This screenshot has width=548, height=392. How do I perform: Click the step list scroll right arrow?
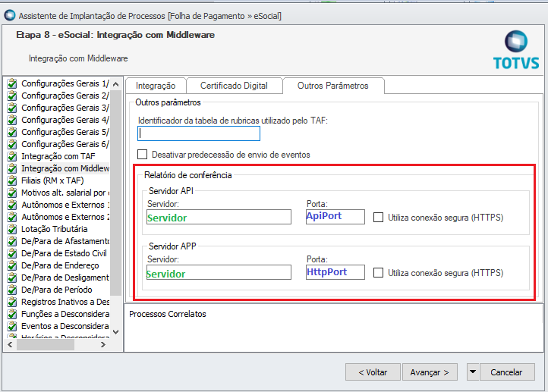102,345
